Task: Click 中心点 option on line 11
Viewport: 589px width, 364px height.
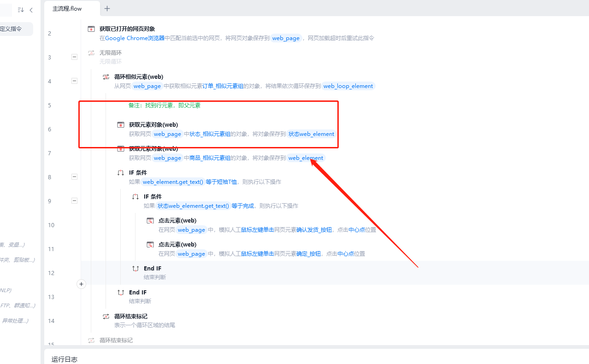Action: coord(346,254)
